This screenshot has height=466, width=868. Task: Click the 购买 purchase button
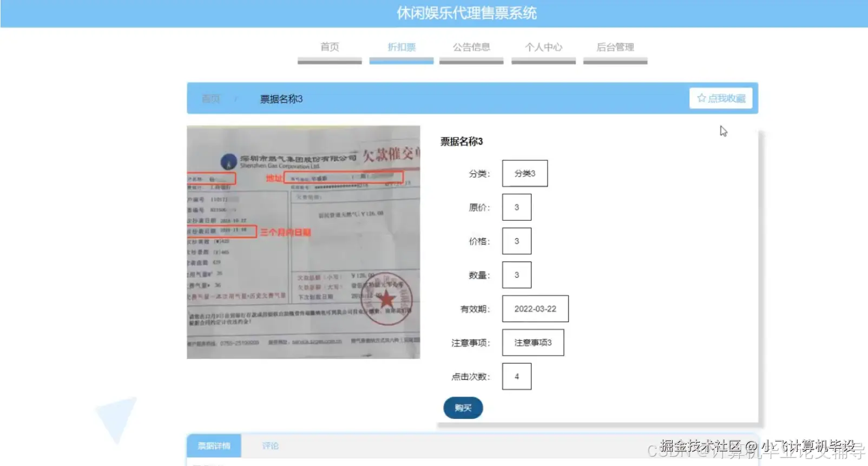[463, 408]
